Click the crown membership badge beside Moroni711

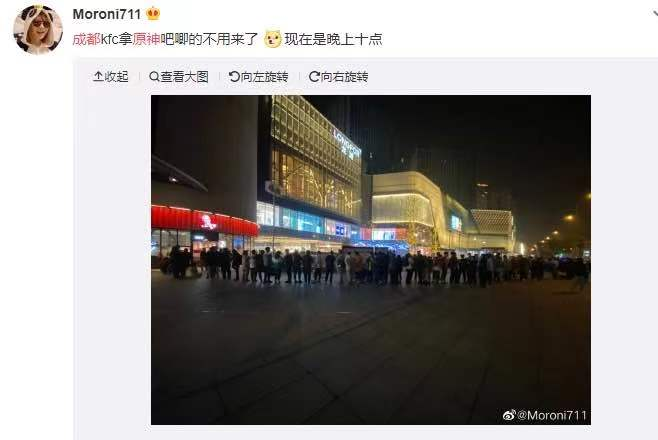pos(153,14)
